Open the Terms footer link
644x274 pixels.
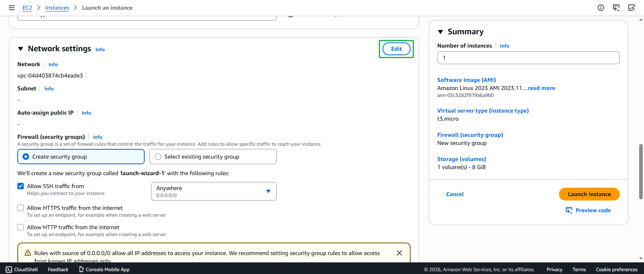579,270
